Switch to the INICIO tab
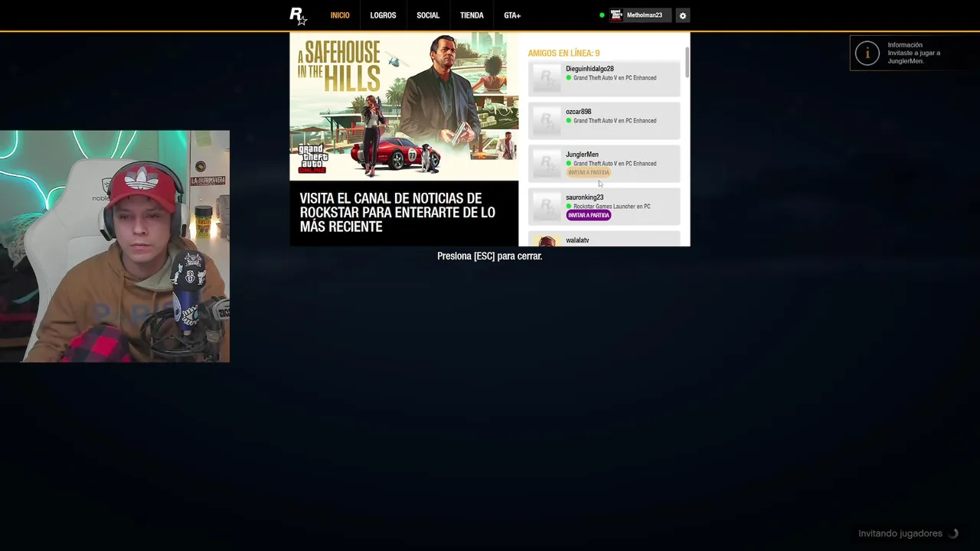This screenshot has height=551, width=980. 340,15
